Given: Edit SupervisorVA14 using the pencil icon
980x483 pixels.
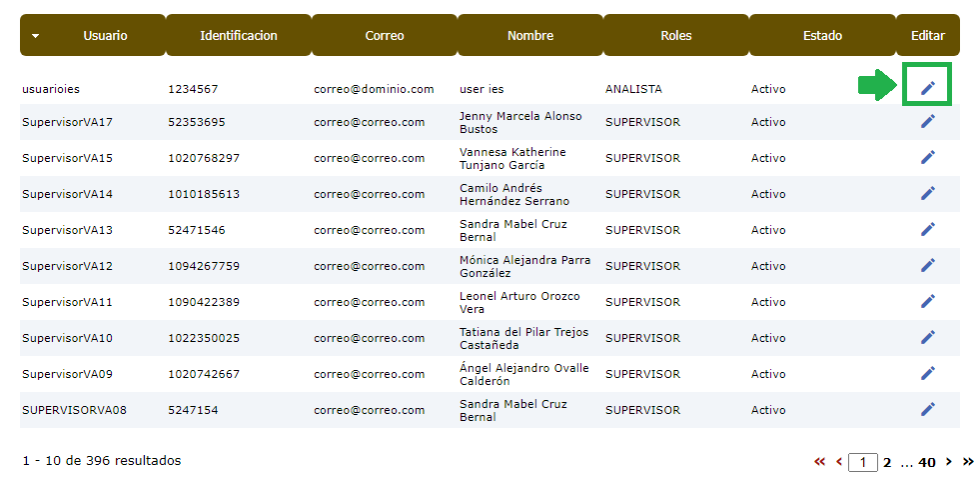Looking at the screenshot, I should click(x=927, y=193).
